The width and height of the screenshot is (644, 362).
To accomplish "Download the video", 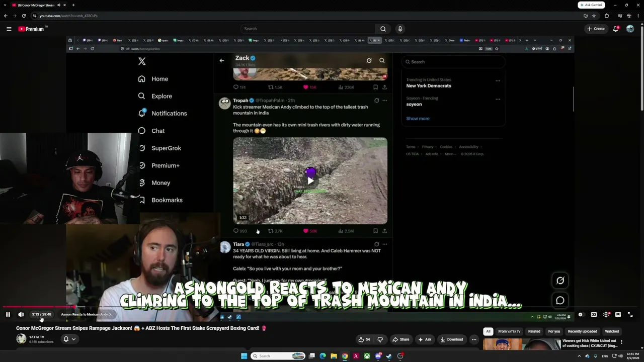I will pyautogui.click(x=451, y=339).
